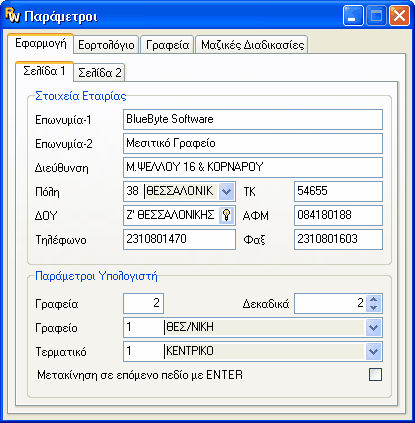Open the Εορτολόγιο tab
The width and height of the screenshot is (415, 423).
[x=106, y=45]
